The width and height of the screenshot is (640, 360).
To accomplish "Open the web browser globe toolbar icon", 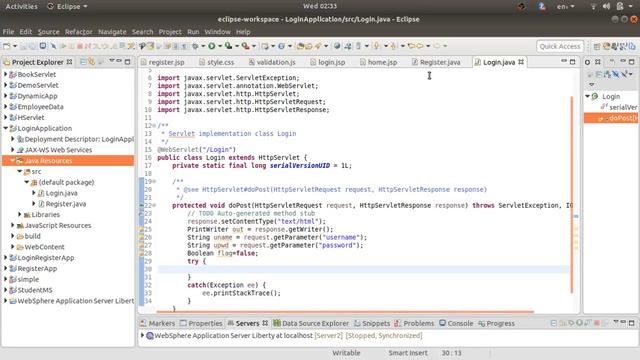I will 337,46.
